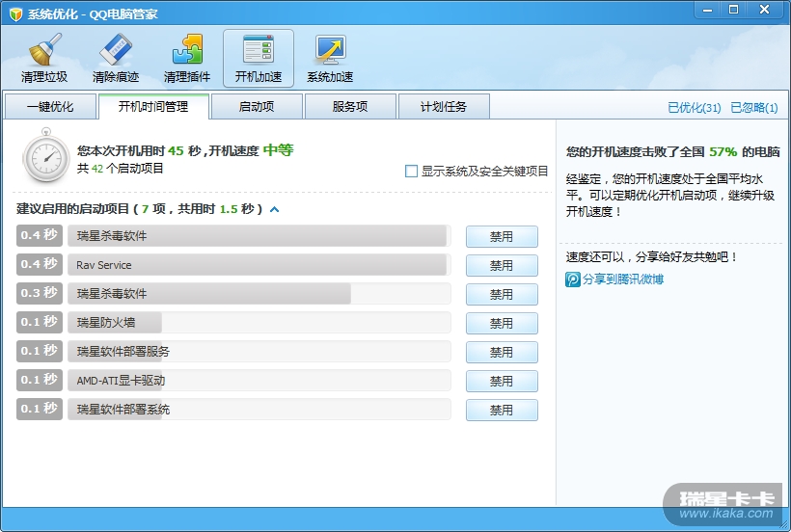This screenshot has height=532, width=791.
Task: Maximize the QQ电脑管家 window
Action: (734, 10)
